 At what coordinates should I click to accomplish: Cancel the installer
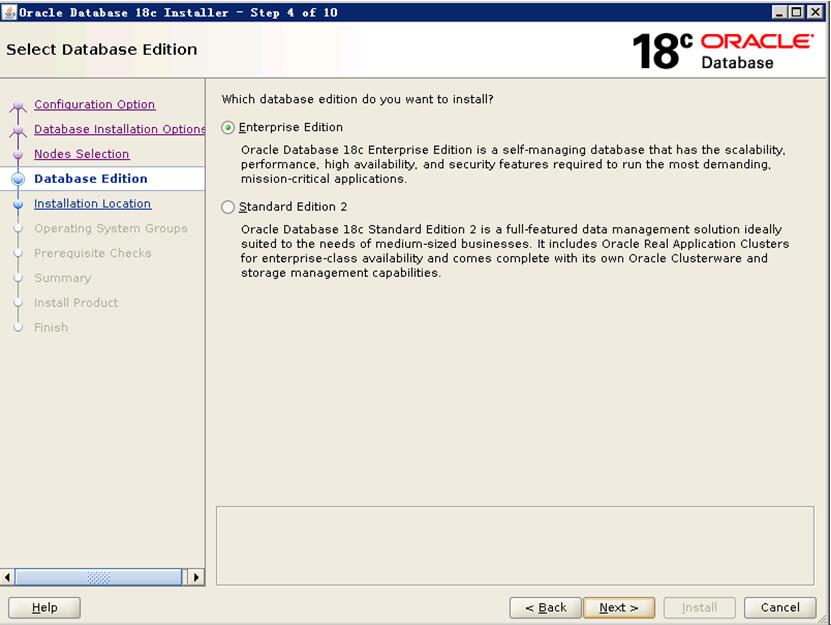coord(780,608)
